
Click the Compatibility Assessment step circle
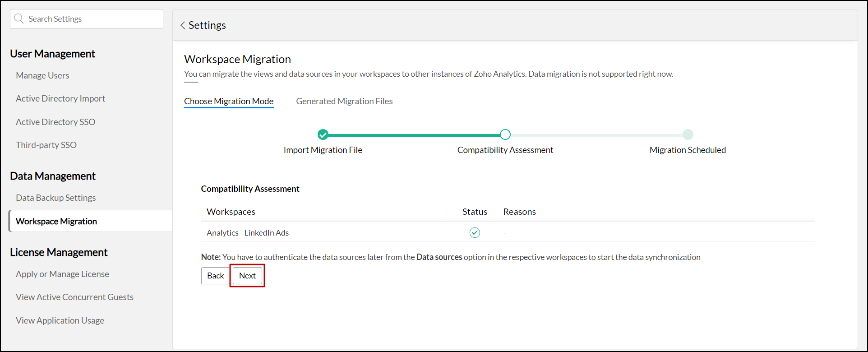point(505,134)
